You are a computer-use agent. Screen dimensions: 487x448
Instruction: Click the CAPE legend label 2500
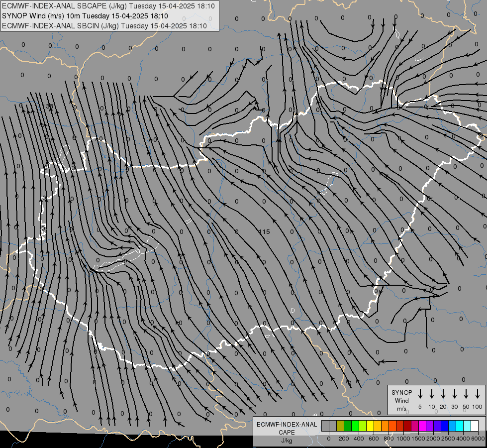tap(448, 439)
